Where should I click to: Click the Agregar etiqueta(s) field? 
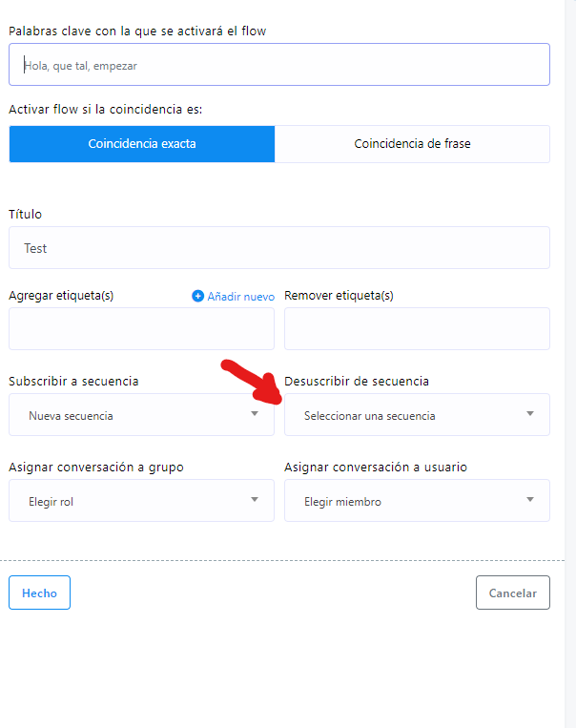(141, 329)
